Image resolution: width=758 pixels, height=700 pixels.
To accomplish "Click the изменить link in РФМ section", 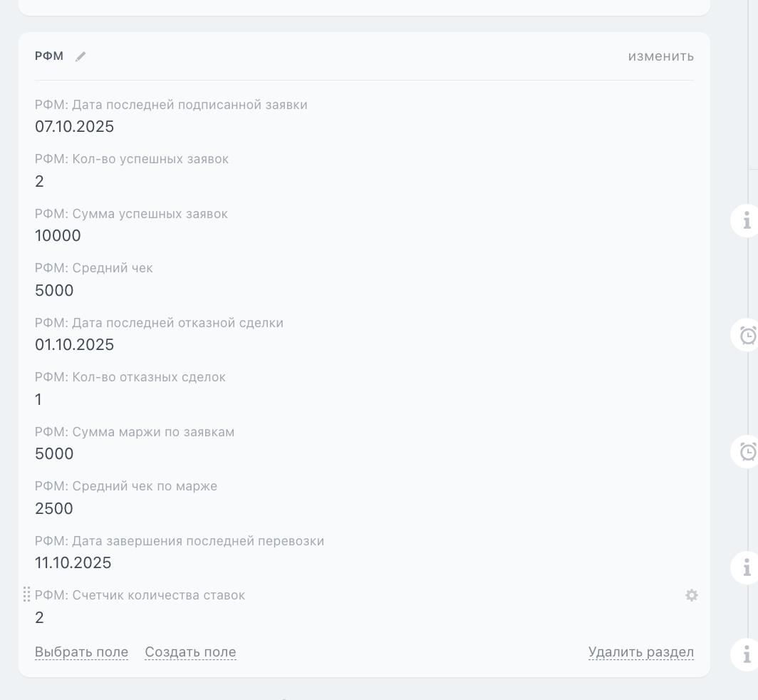I will click(x=660, y=56).
